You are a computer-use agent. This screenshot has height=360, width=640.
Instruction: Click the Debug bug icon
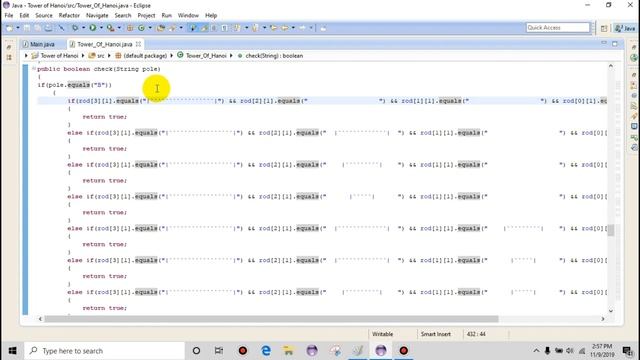75,28
